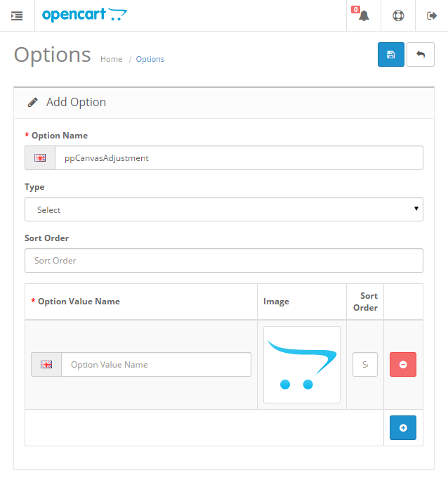Open the help lifebuoy icon
The height and width of the screenshot is (485, 448).
(398, 15)
